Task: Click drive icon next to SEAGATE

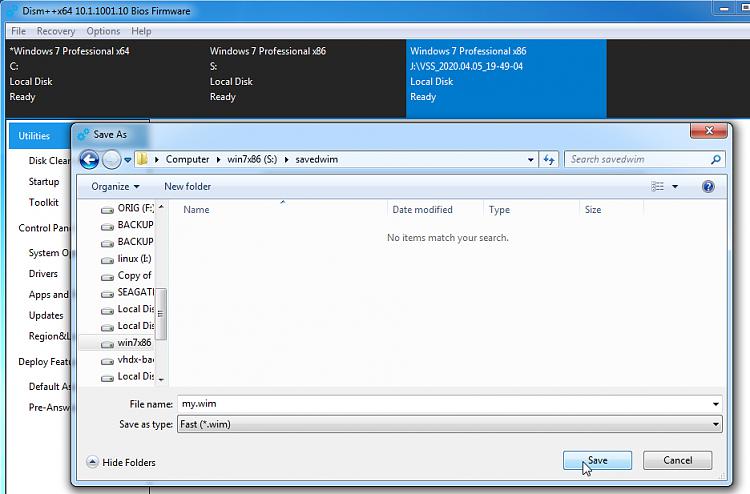Action: (x=107, y=294)
